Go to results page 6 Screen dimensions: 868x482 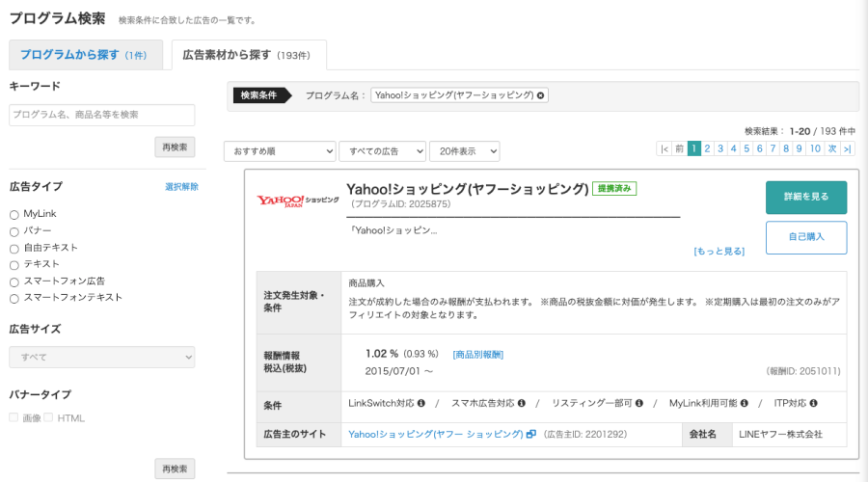tap(760, 148)
